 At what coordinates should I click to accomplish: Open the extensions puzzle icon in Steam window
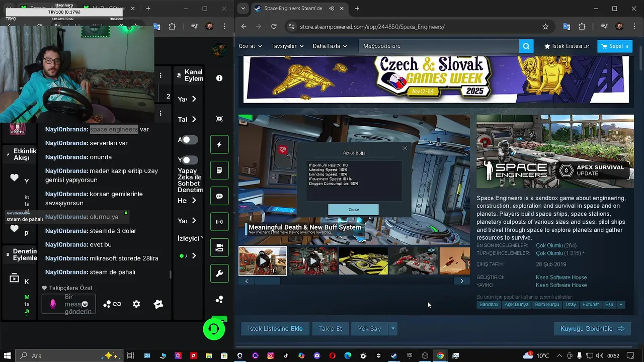coord(582,27)
